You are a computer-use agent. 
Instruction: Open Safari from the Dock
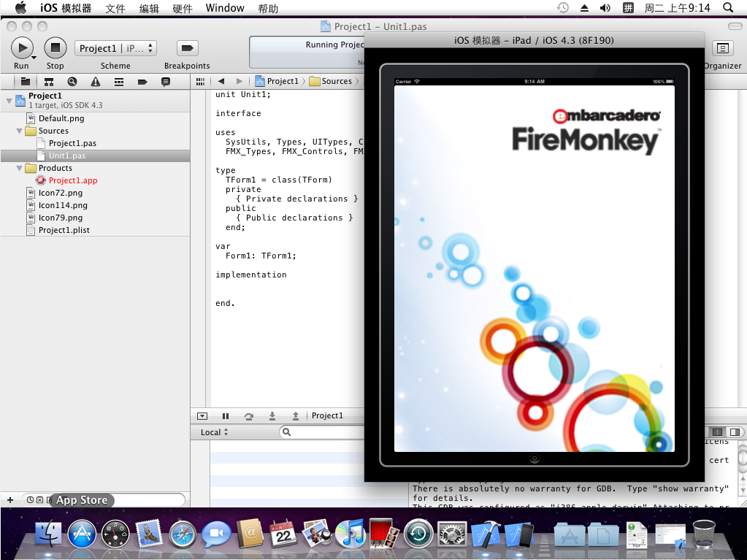coord(183,534)
